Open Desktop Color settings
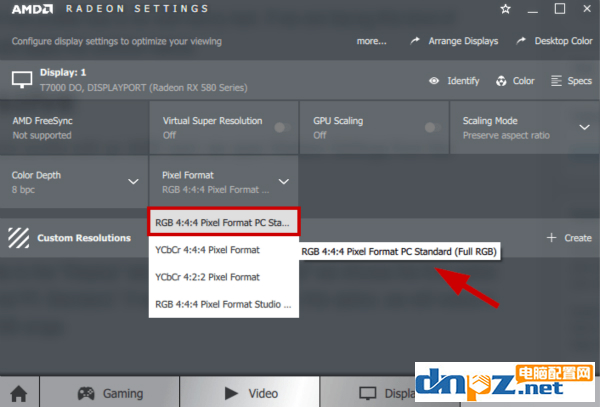600x407 pixels. click(563, 41)
